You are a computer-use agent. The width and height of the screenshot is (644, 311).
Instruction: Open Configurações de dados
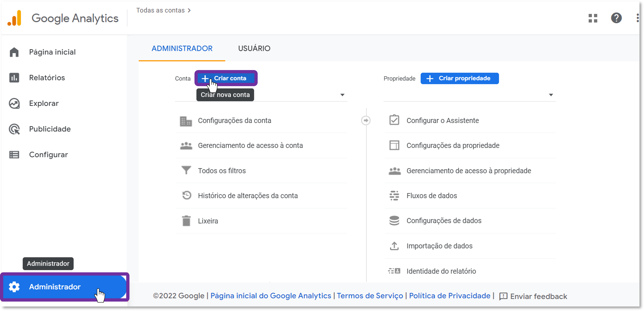(x=470, y=221)
